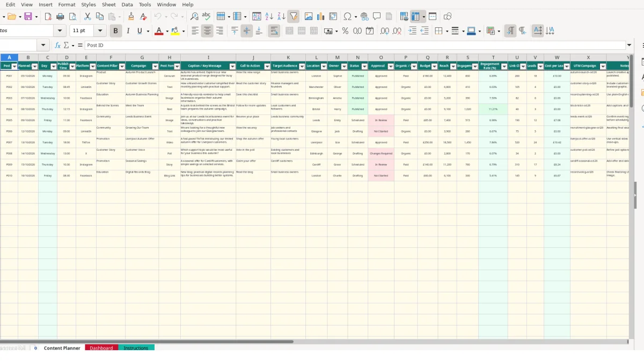Export directly as PDF
Viewport: 644px width, 362px height.
point(48,17)
